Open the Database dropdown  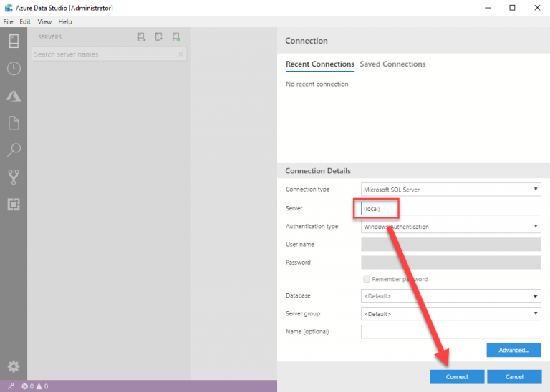click(x=450, y=296)
